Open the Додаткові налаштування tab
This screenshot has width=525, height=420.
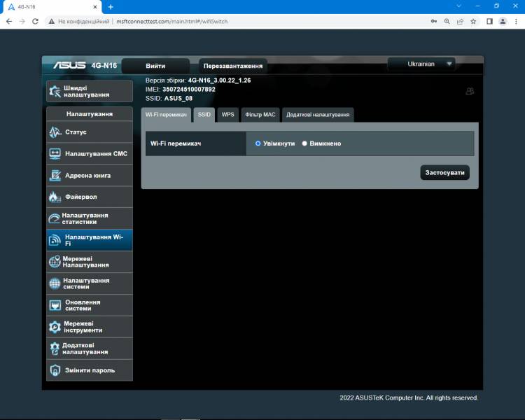(x=318, y=115)
